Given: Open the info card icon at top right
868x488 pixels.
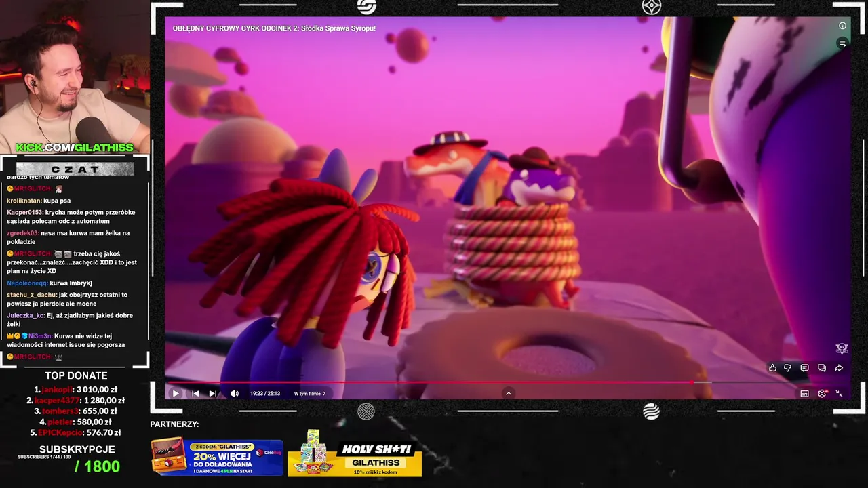Looking at the screenshot, I should tap(842, 26).
